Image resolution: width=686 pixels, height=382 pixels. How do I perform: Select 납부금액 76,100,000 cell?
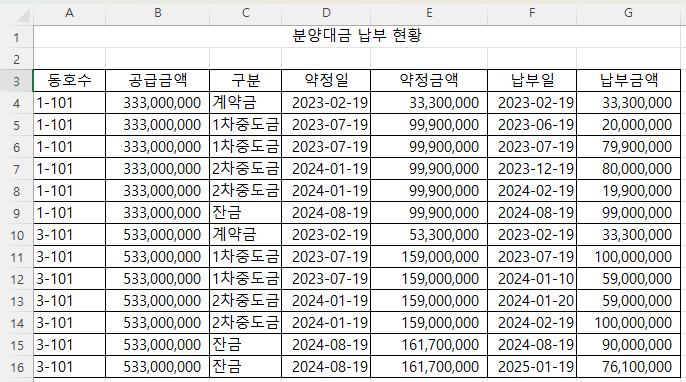(x=628, y=367)
